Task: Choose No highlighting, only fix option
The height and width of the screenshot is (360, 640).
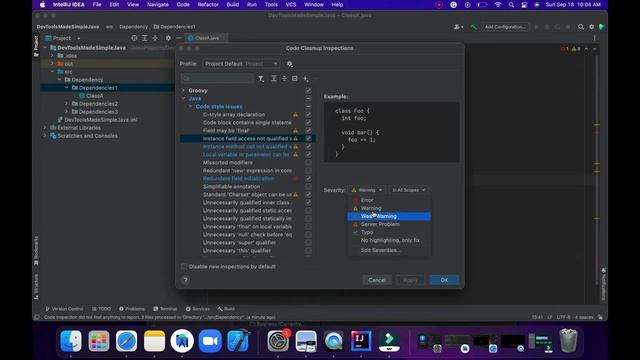Action: (389, 240)
